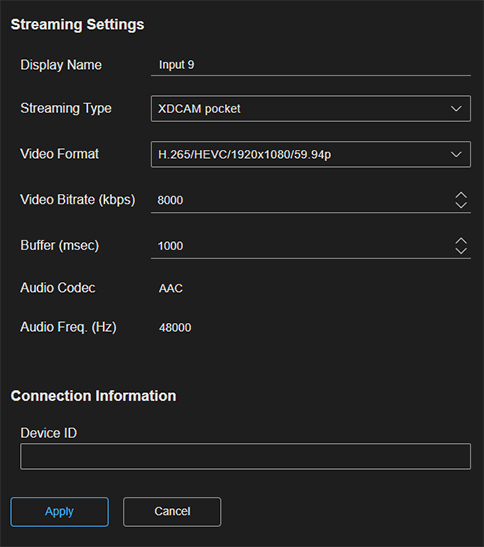This screenshot has height=547, width=484.
Task: Decrease Video Bitrate with down arrow
Action: [x=461, y=205]
